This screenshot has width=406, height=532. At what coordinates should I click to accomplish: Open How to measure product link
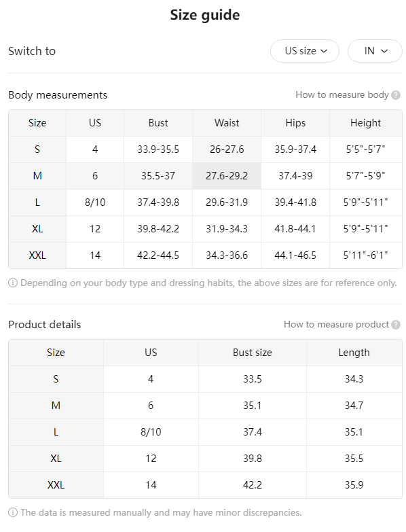click(336, 324)
